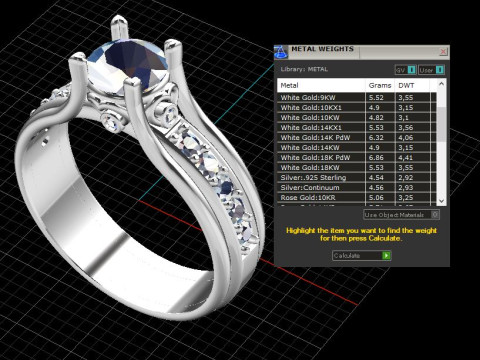Click the 2,93 DWT value
480x360 pixels.
pos(406,188)
